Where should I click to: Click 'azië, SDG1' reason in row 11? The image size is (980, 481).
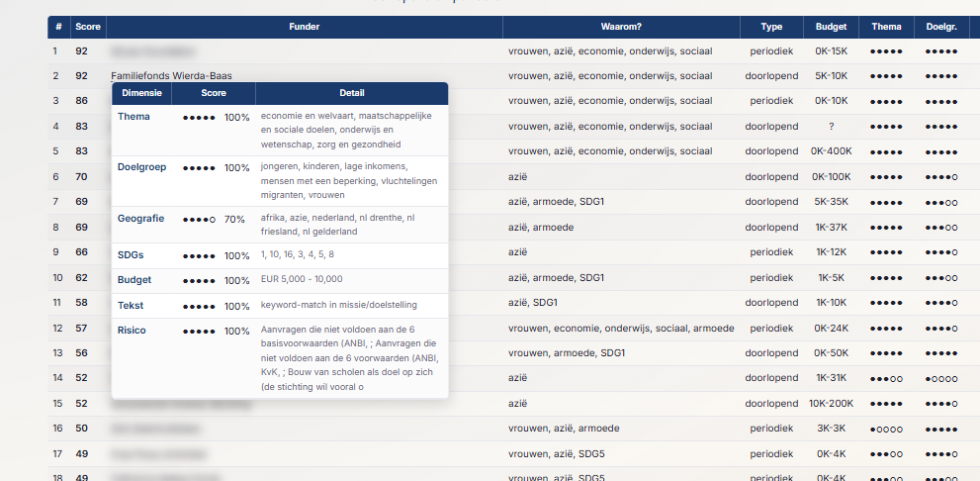(533, 303)
